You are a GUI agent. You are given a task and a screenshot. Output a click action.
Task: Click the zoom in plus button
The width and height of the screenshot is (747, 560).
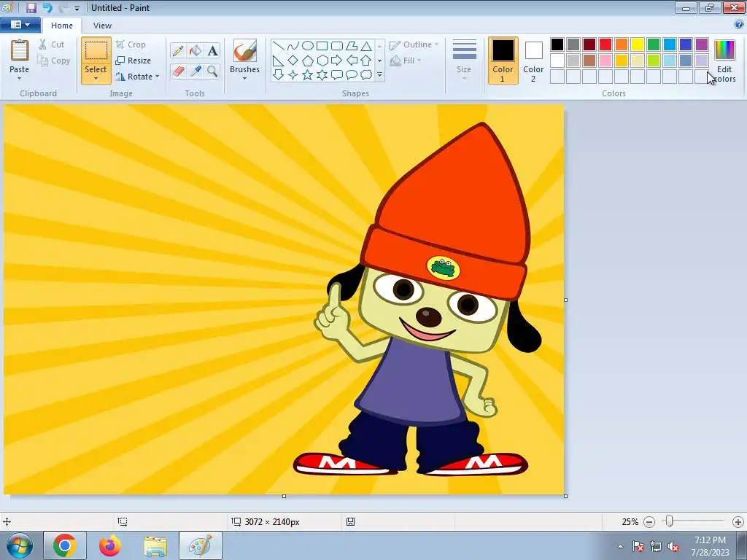tap(738, 522)
